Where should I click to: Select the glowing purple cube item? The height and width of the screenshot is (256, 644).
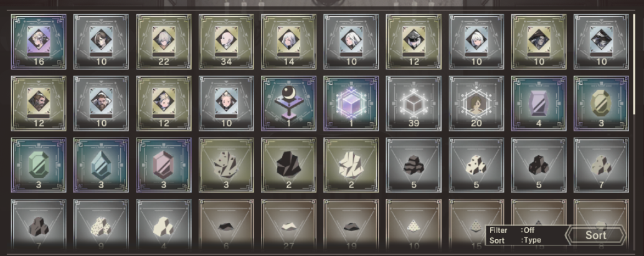[351, 103]
